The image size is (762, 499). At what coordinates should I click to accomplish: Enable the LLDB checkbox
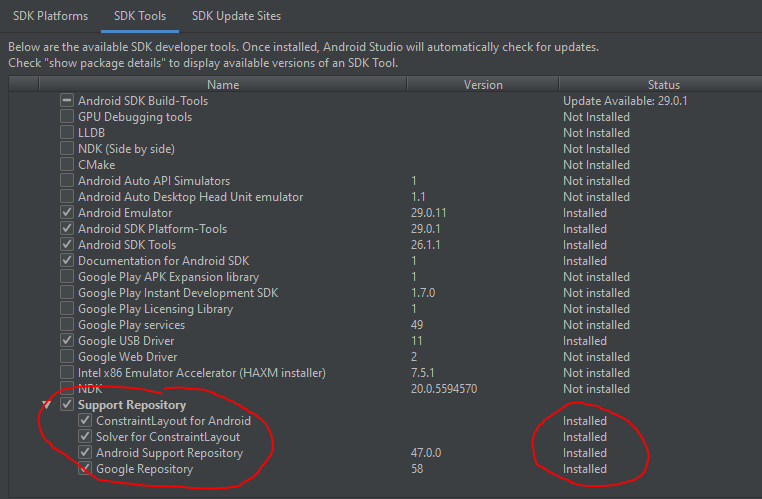67,133
